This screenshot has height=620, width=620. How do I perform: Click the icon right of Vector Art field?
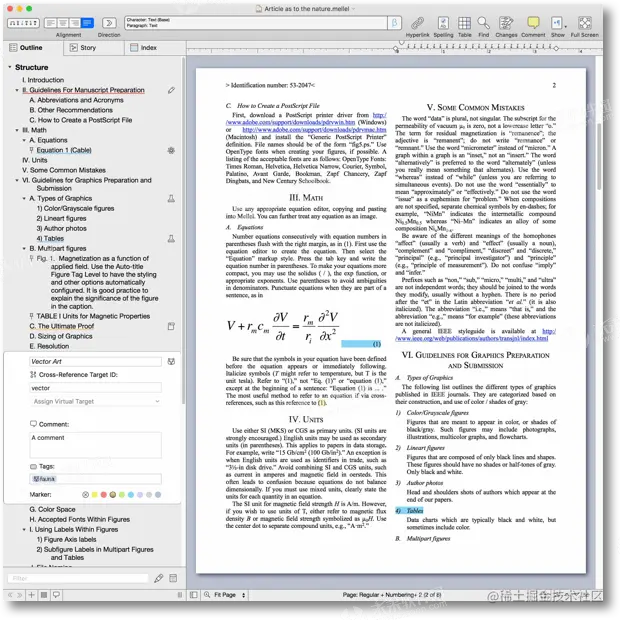(x=171, y=361)
